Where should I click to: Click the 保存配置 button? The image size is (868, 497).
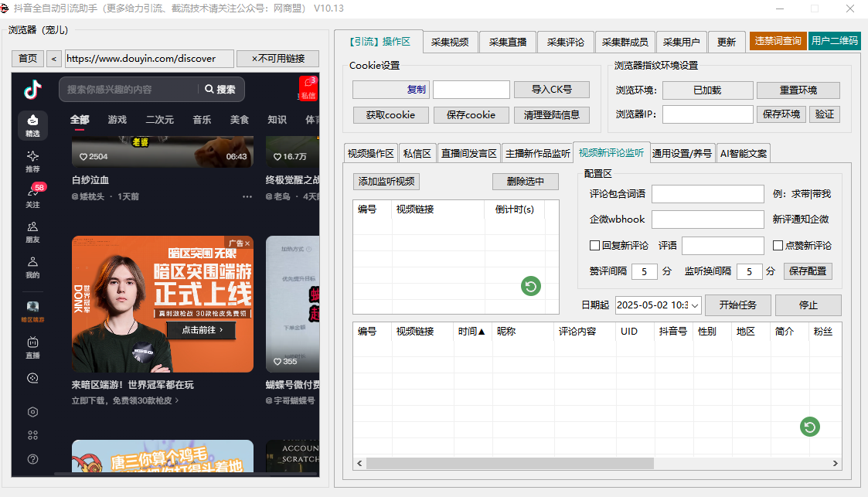808,271
